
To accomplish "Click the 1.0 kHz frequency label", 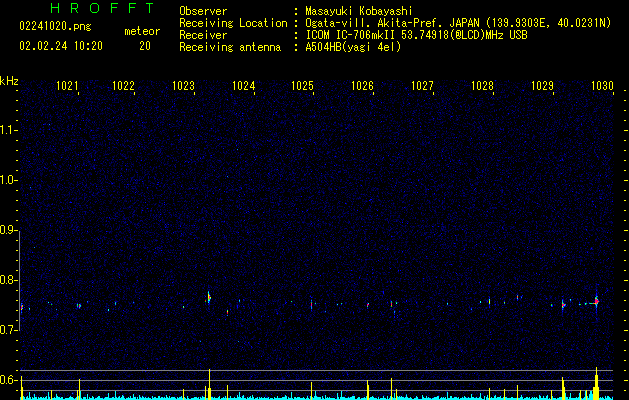I will pyautogui.click(x=8, y=180).
